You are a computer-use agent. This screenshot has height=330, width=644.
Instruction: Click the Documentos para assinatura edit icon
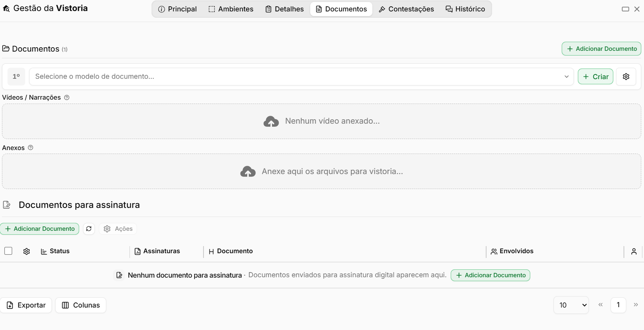pyautogui.click(x=7, y=205)
